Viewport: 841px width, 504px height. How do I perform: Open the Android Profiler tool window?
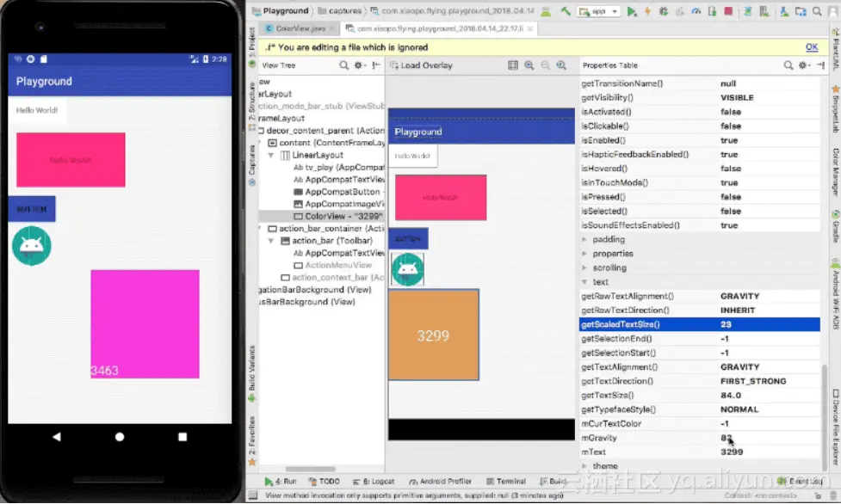441,482
